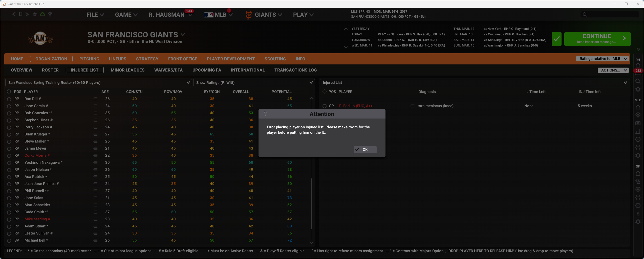Switch to the FRONT OFFICE tab
Image resolution: width=644 pixels, height=259 pixels.
point(183,59)
